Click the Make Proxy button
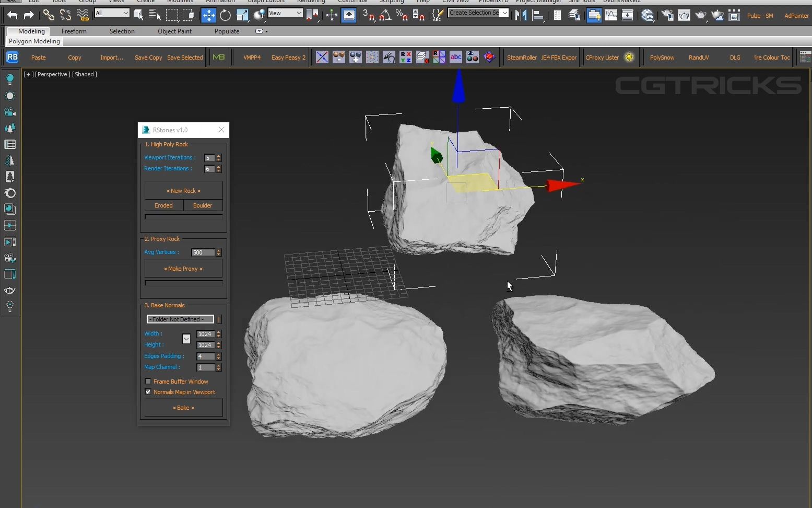This screenshot has height=508, width=812. click(x=183, y=269)
